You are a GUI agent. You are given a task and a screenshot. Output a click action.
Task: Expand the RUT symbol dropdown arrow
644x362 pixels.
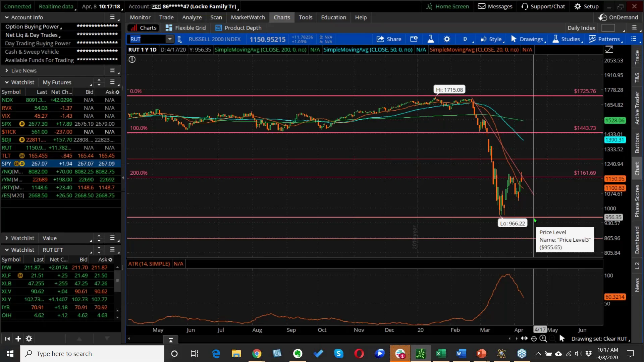coord(170,39)
